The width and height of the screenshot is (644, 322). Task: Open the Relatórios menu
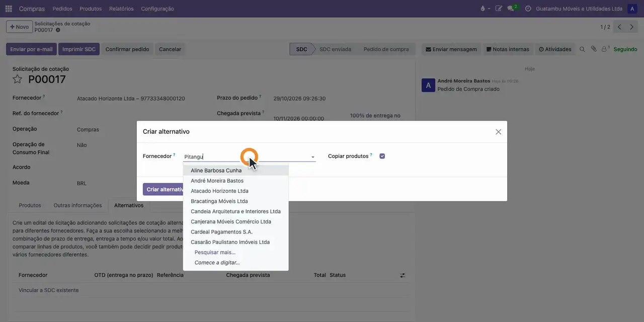121,9
